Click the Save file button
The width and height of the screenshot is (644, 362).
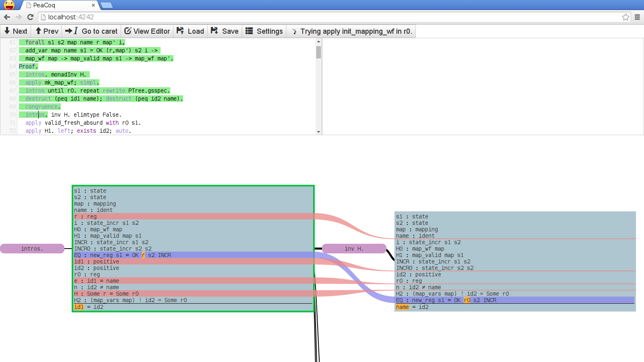coord(225,31)
